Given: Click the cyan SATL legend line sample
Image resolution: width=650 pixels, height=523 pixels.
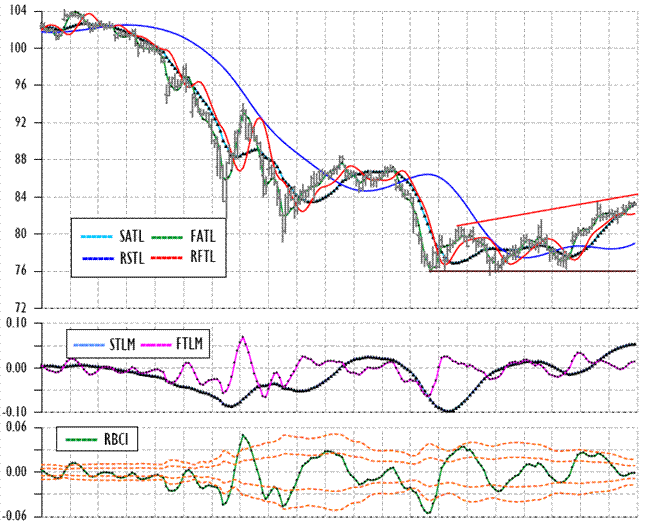Looking at the screenshot, I should (x=96, y=237).
